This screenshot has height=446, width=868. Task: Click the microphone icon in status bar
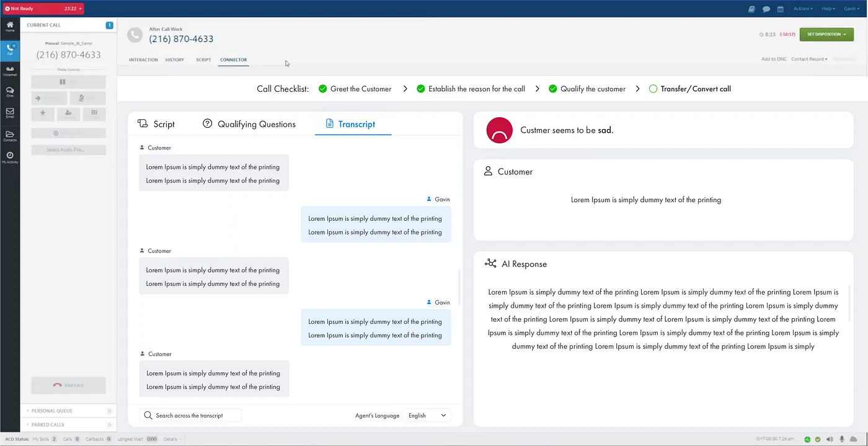click(842, 439)
